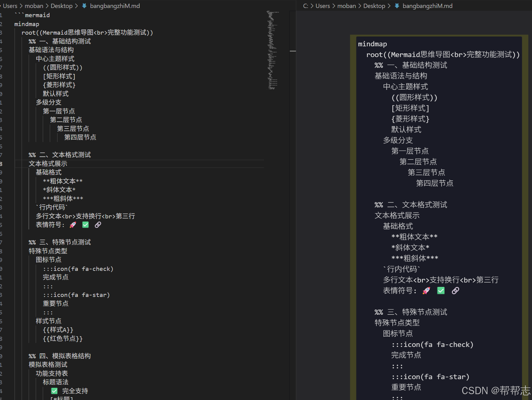The width and height of the screenshot is (532, 400).
Task: Click the minimap code overview
Action: coord(273,50)
